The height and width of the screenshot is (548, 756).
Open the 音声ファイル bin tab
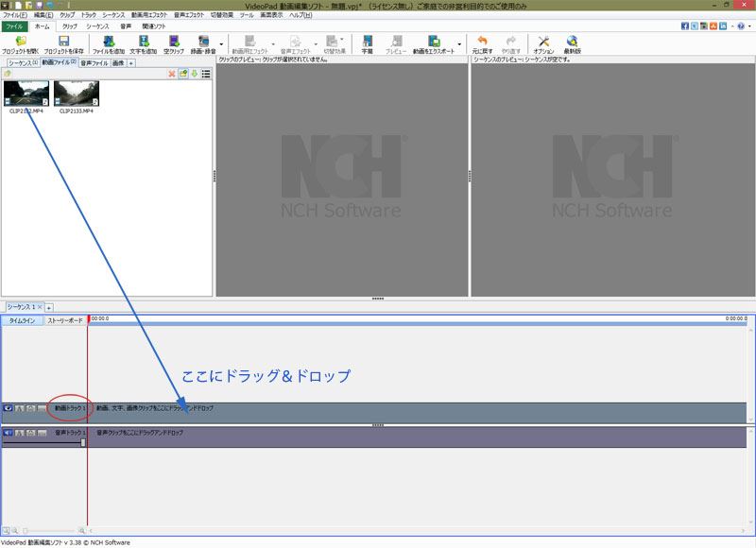[x=94, y=63]
